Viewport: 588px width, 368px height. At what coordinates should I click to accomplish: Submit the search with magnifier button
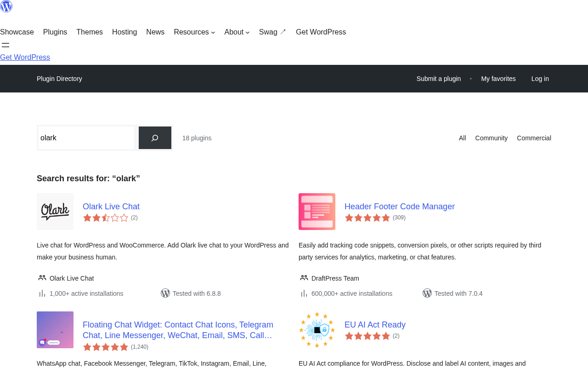[155, 138]
